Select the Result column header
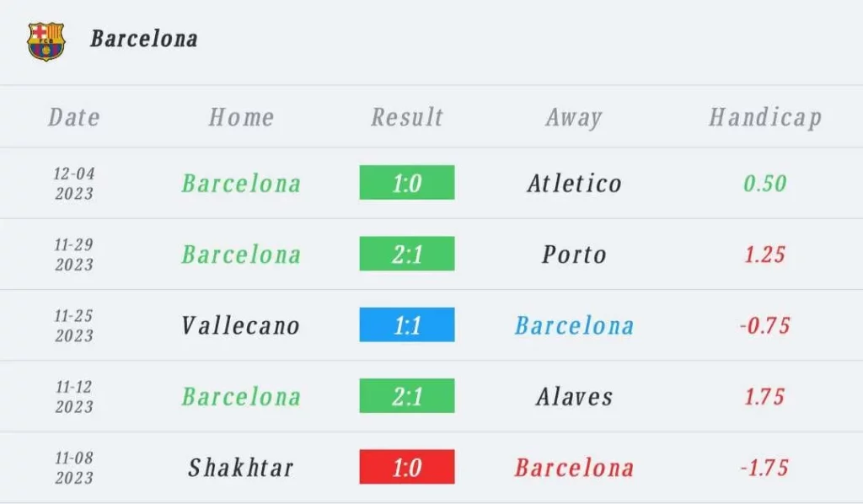 [407, 117]
